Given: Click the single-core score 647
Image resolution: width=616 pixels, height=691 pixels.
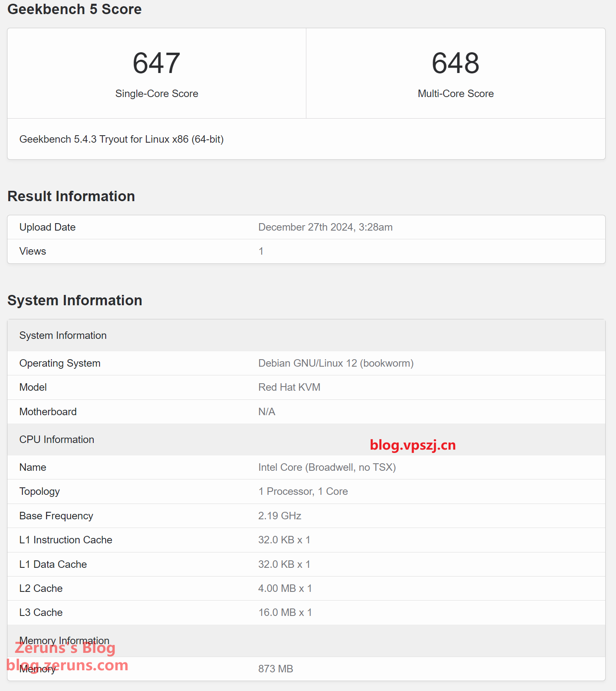Looking at the screenshot, I should [x=156, y=63].
